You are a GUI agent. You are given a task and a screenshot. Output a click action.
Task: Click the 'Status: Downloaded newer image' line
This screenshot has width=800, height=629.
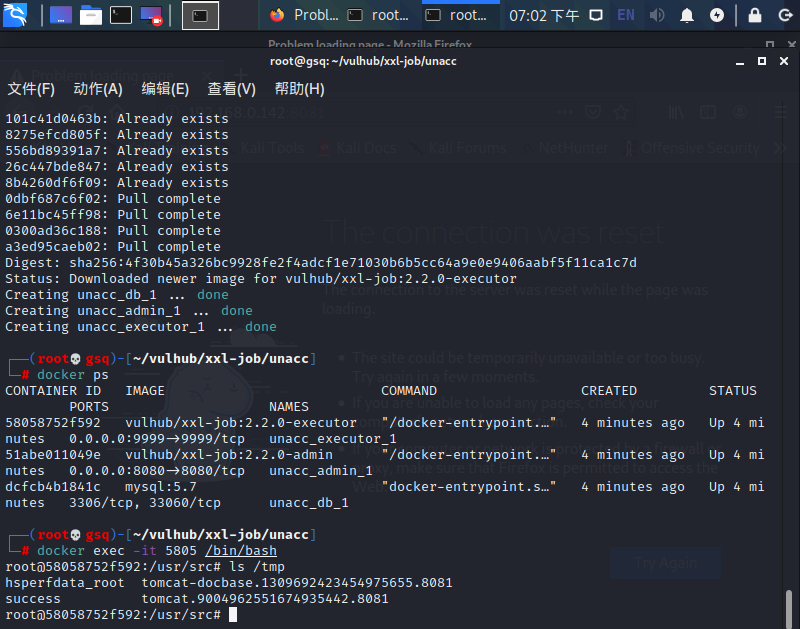coord(261,279)
